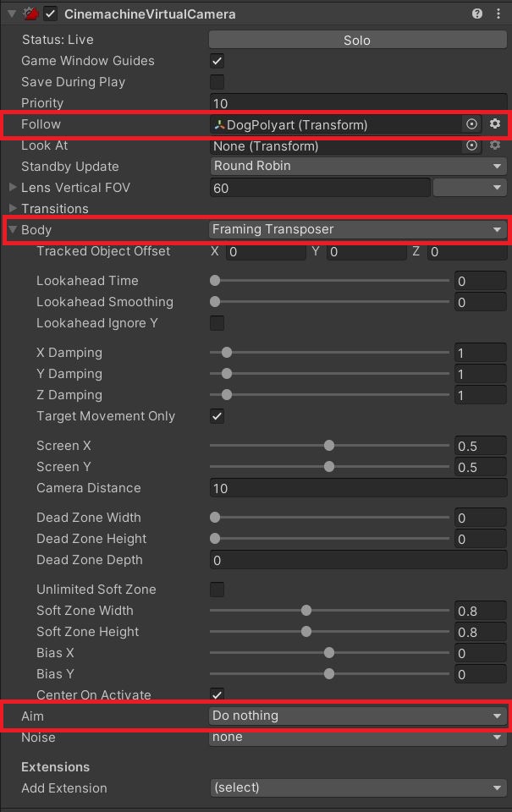Image resolution: width=512 pixels, height=812 pixels.
Task: Click the X Damping numeric field
Action: pyautogui.click(x=481, y=353)
